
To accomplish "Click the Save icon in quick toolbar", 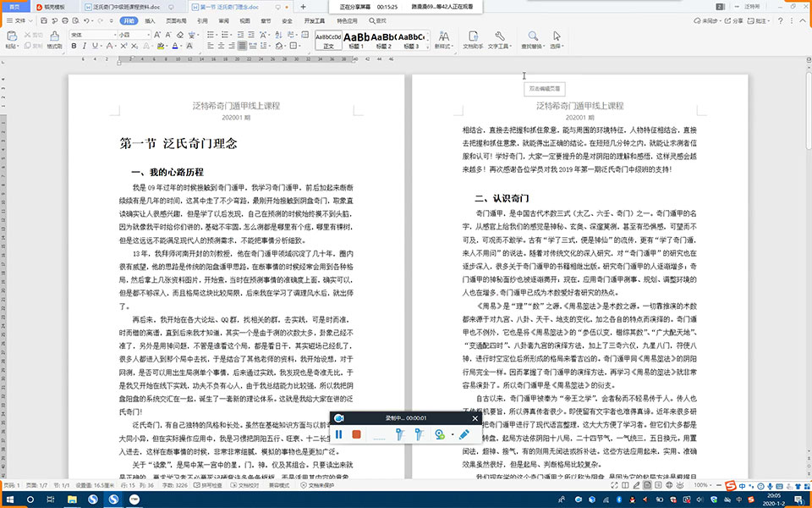I will pyautogui.click(x=44, y=20).
